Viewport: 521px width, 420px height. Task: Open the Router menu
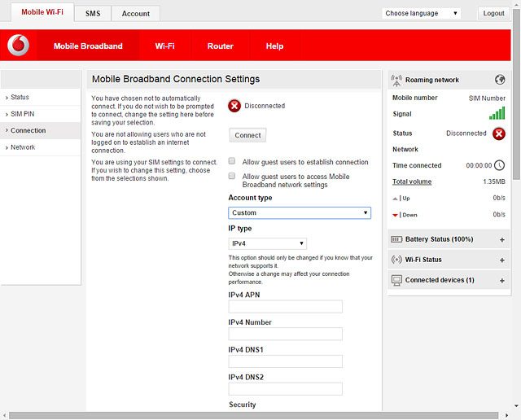click(x=220, y=46)
